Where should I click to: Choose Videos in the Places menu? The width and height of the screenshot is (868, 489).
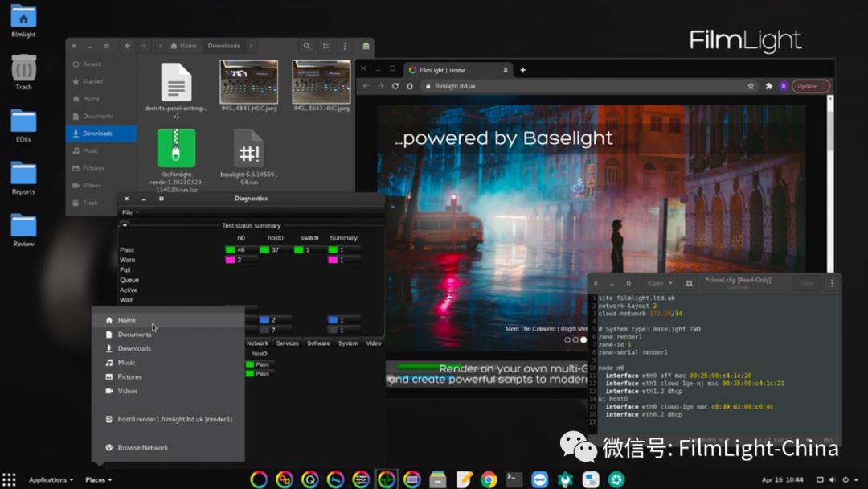[168, 391]
